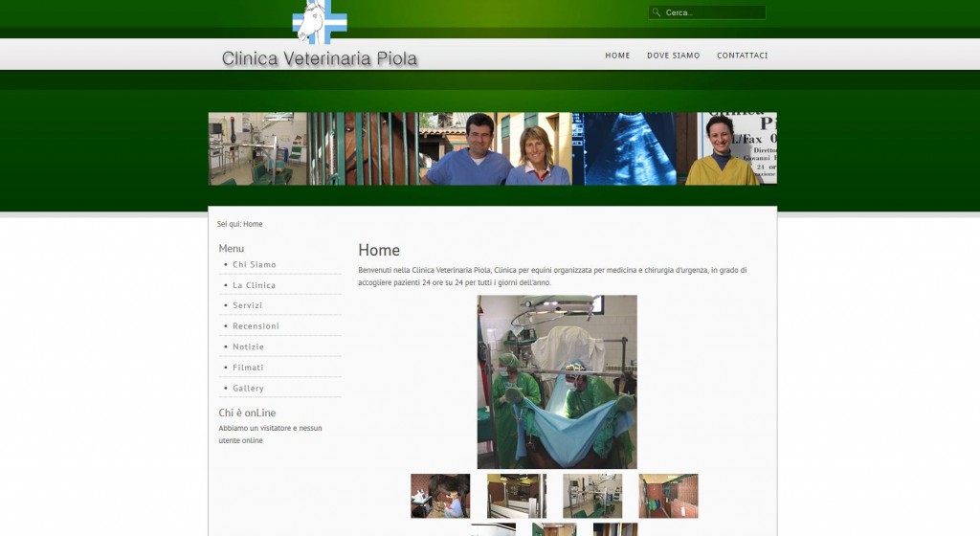The image size is (980, 536).
Task: Open the HOME navigation item
Action: tap(617, 56)
